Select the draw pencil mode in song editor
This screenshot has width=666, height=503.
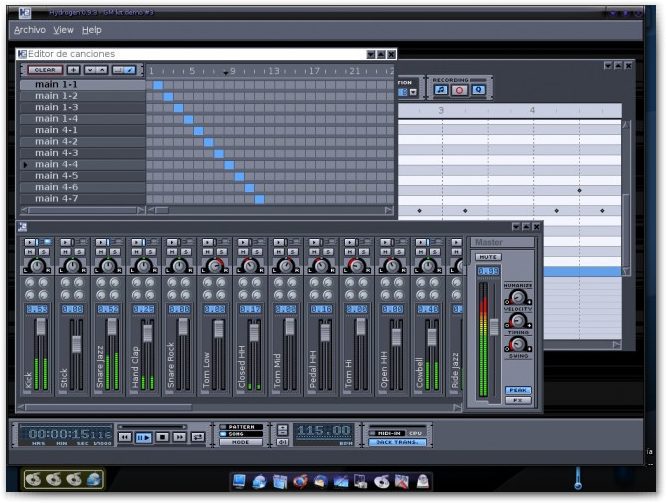tap(131, 70)
